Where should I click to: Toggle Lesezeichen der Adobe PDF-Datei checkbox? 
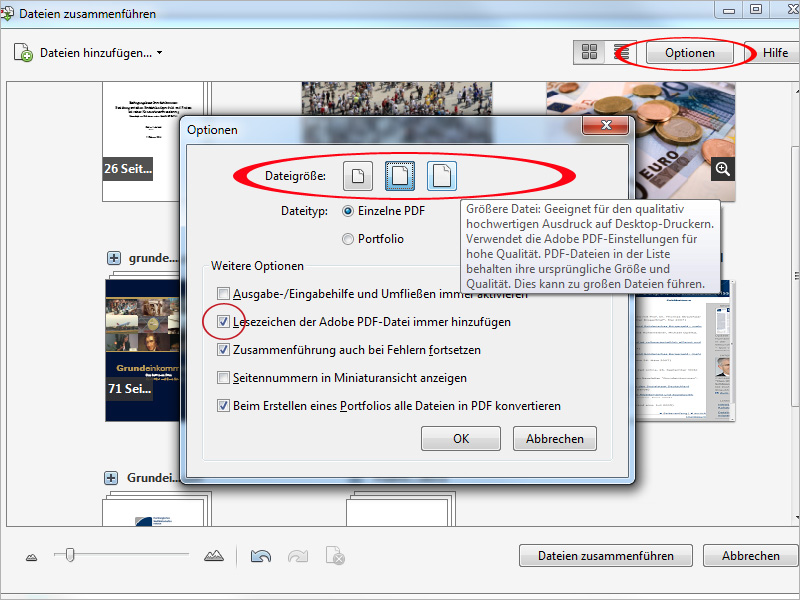pyautogui.click(x=223, y=321)
